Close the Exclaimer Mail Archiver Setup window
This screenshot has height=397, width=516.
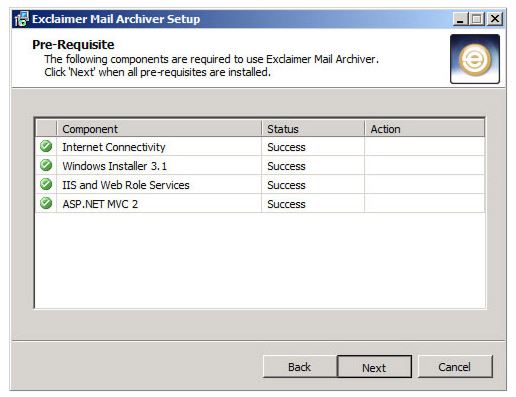(495, 19)
